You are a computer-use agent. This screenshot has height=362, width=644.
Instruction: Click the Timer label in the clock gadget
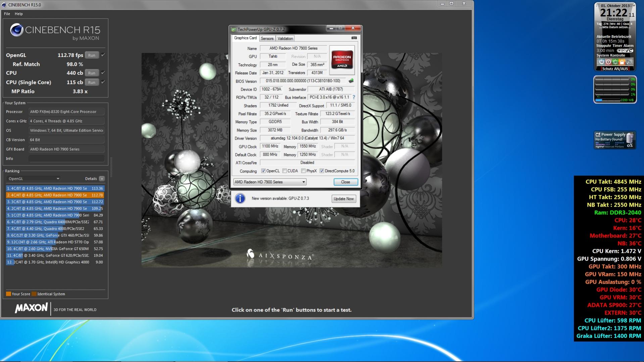click(617, 46)
